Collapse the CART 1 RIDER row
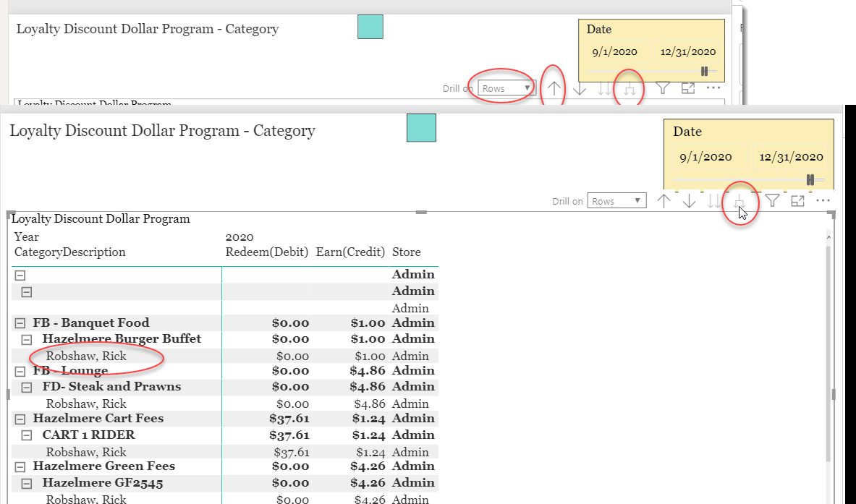 [26, 436]
